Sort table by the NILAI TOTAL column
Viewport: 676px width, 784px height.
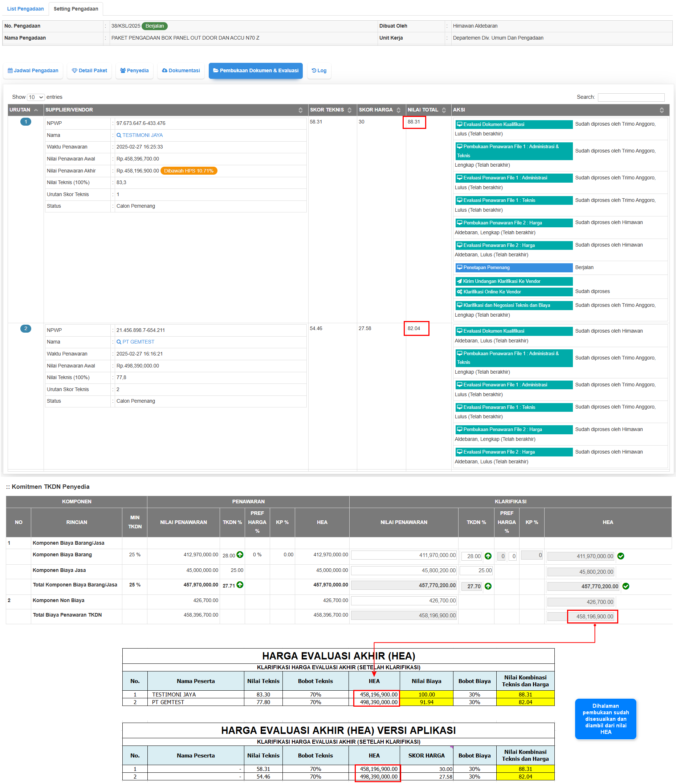[x=443, y=110]
